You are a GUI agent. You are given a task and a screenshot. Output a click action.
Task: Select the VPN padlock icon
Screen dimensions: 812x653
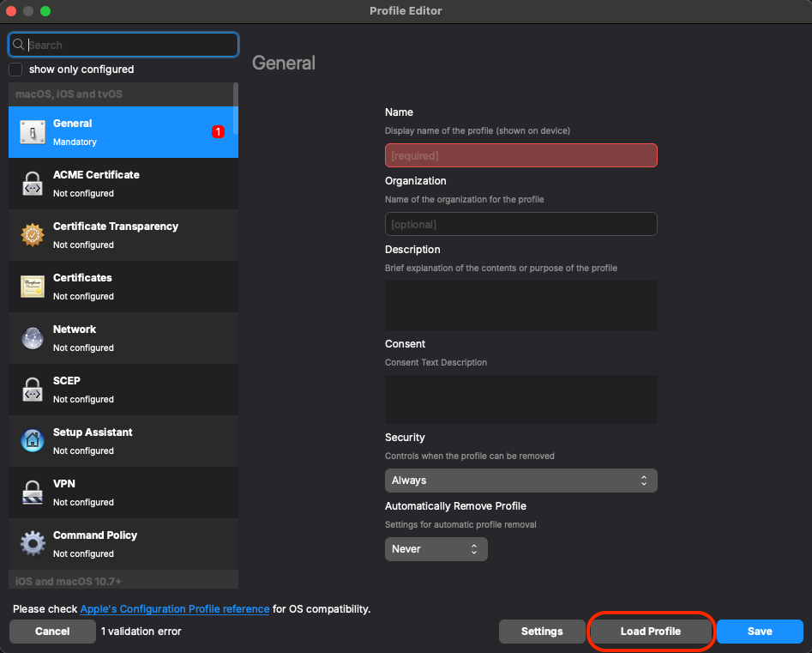pos(33,493)
